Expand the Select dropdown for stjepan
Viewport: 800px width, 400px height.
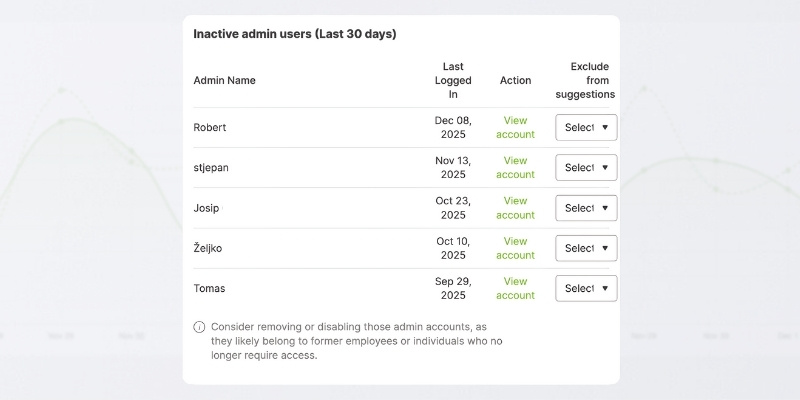(x=586, y=167)
